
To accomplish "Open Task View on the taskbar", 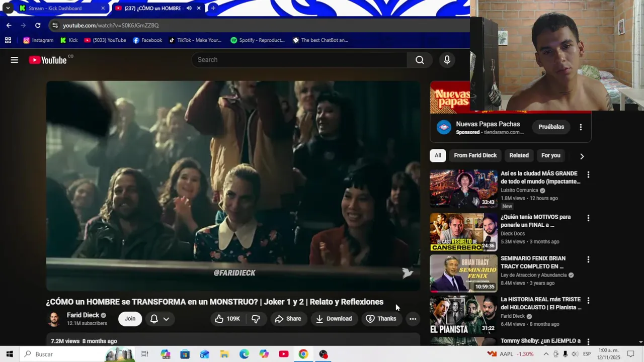I will 145,354.
